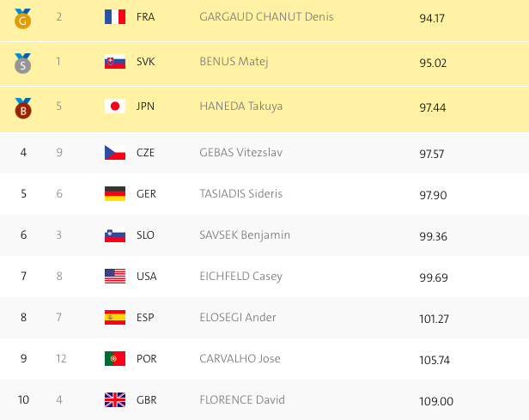The height and width of the screenshot is (420, 529).
Task: Select HANEDA Takuya name
Action: click(x=240, y=107)
